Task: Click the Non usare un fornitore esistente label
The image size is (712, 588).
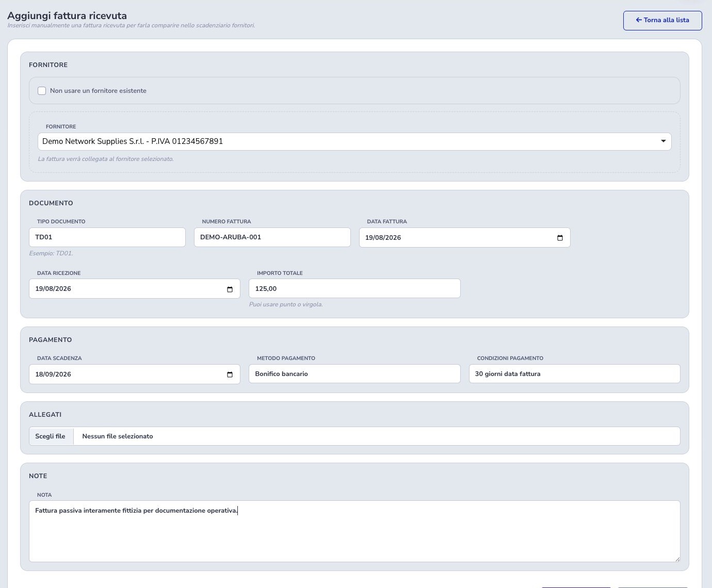Action: pyautogui.click(x=98, y=91)
